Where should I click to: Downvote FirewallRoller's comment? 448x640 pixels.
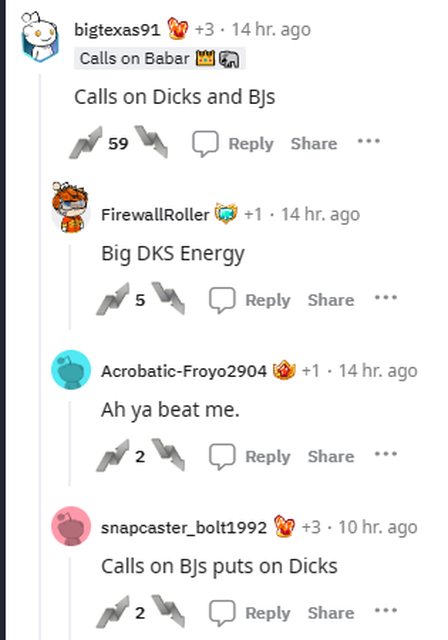pos(168,298)
